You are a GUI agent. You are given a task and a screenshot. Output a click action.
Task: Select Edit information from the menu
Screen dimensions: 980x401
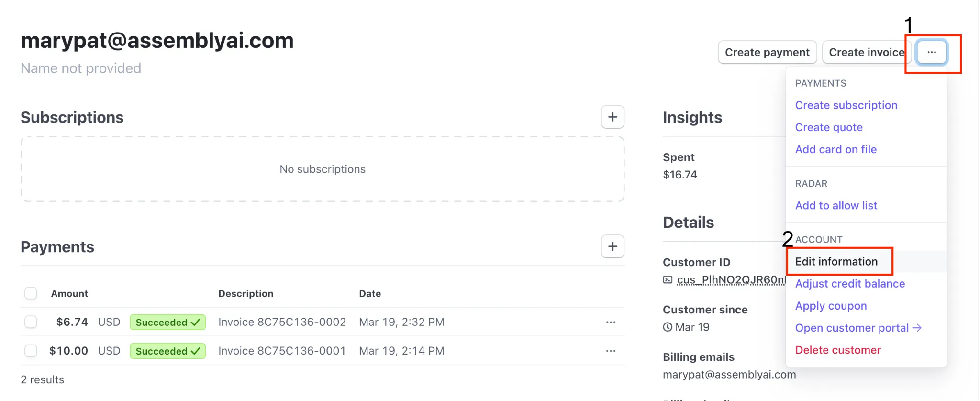[836, 261]
